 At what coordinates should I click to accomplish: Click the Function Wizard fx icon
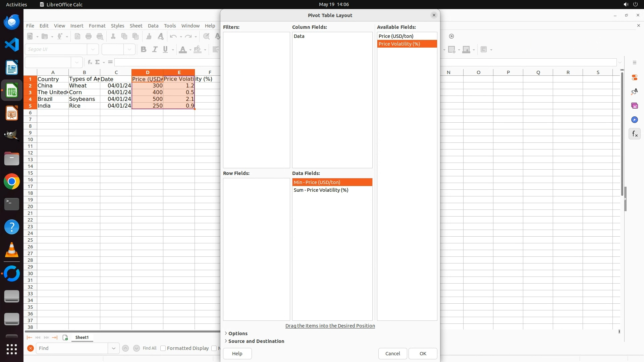tap(90, 62)
